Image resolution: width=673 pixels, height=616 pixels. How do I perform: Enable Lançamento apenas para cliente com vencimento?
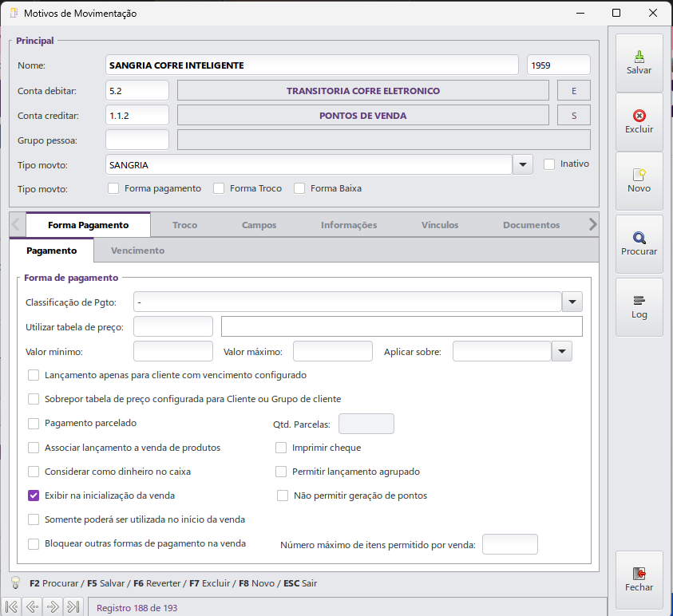coord(34,375)
